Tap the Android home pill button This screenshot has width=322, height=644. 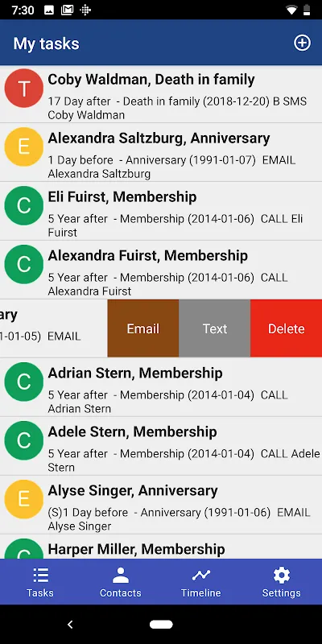click(x=161, y=625)
